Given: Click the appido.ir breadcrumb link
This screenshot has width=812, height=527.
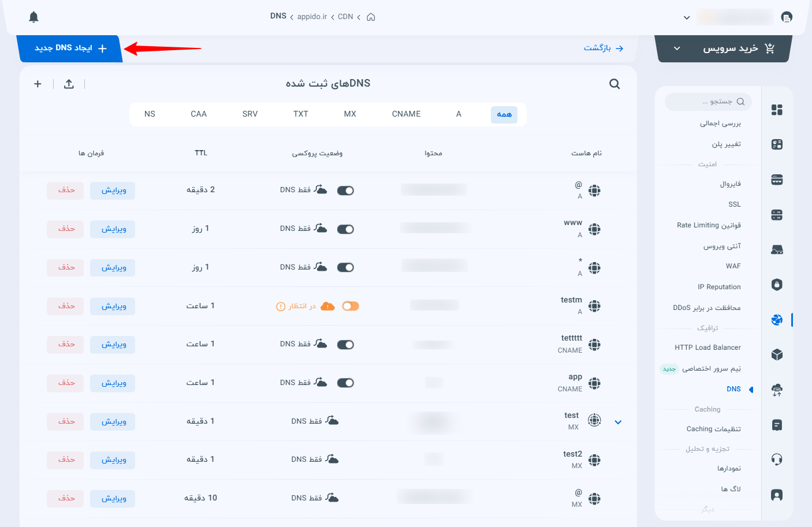Looking at the screenshot, I should [x=312, y=17].
